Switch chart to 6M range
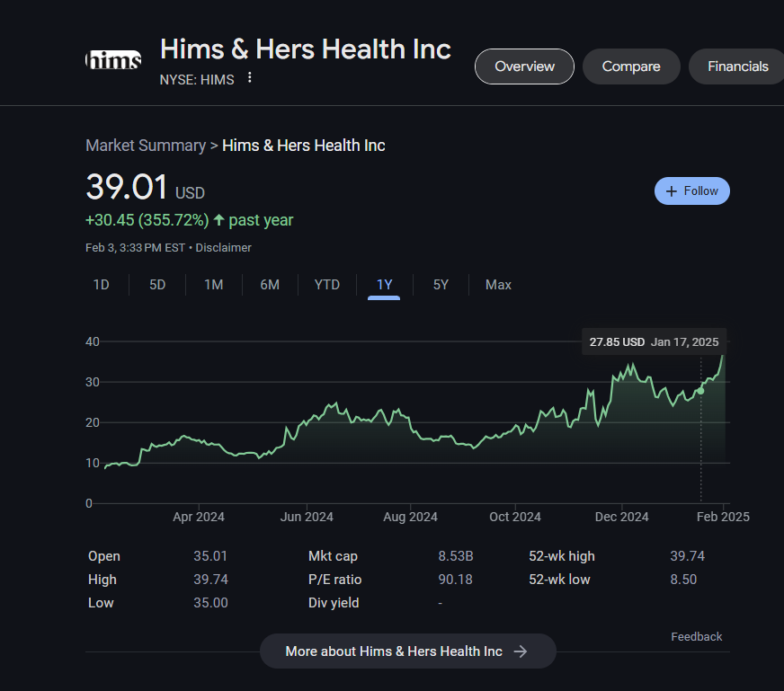The width and height of the screenshot is (784, 691). click(x=270, y=285)
